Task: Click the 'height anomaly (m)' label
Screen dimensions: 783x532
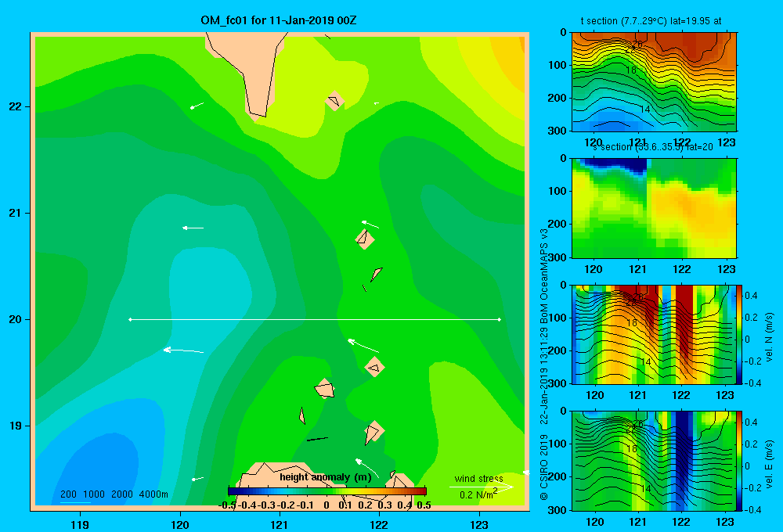Action: (x=326, y=477)
